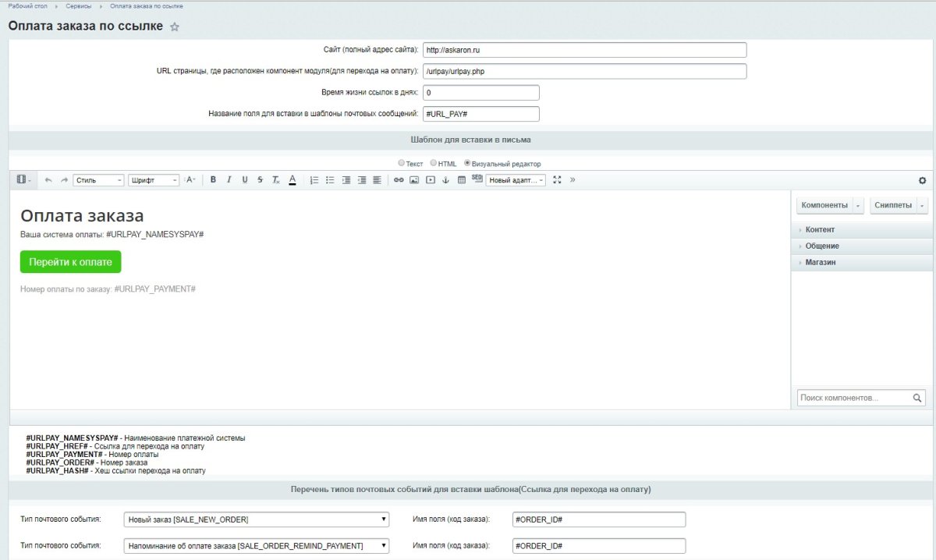Open the Шрифт font dropdown
This screenshot has height=560, width=936.
pos(154,180)
